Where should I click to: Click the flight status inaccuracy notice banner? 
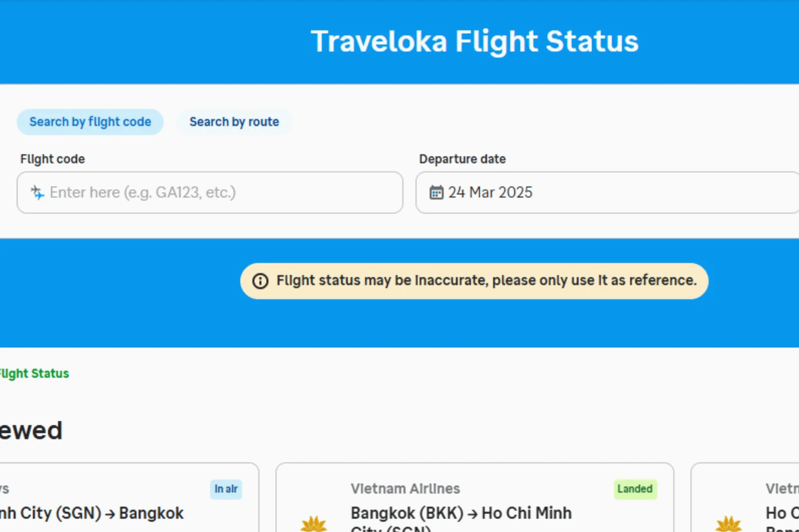474,281
